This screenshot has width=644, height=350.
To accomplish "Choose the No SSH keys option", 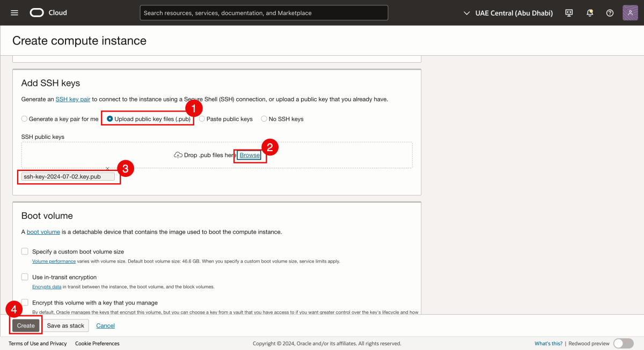I will (x=264, y=118).
